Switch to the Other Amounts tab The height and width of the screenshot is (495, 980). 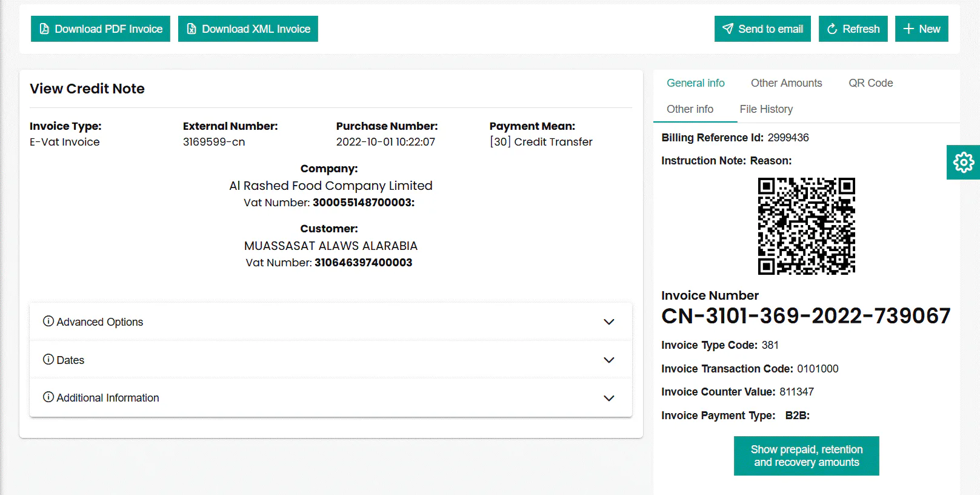(x=786, y=83)
